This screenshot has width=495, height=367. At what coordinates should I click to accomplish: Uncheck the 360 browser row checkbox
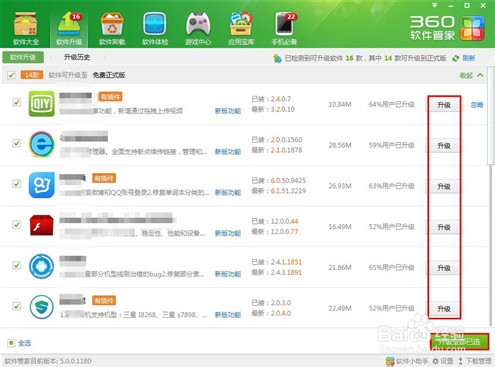point(16,143)
